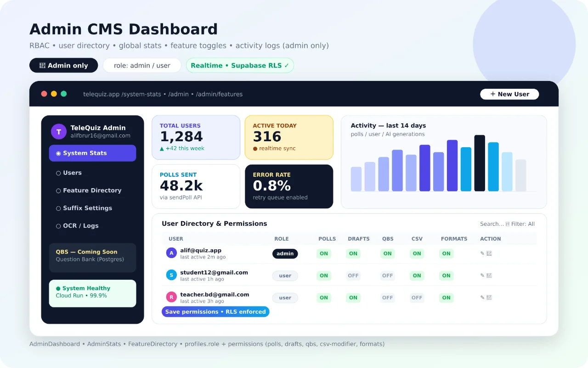Click the QBS — Coming Soon card
The image size is (588, 368).
point(92,258)
